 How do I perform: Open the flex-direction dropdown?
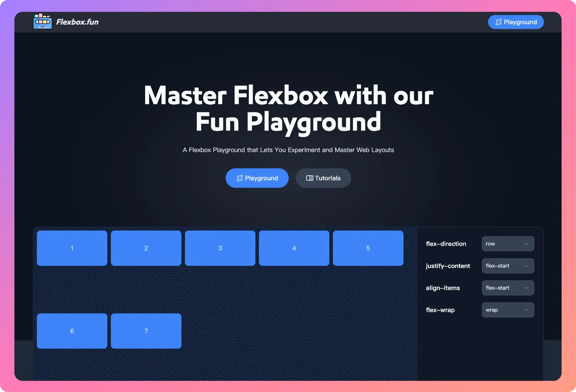508,244
